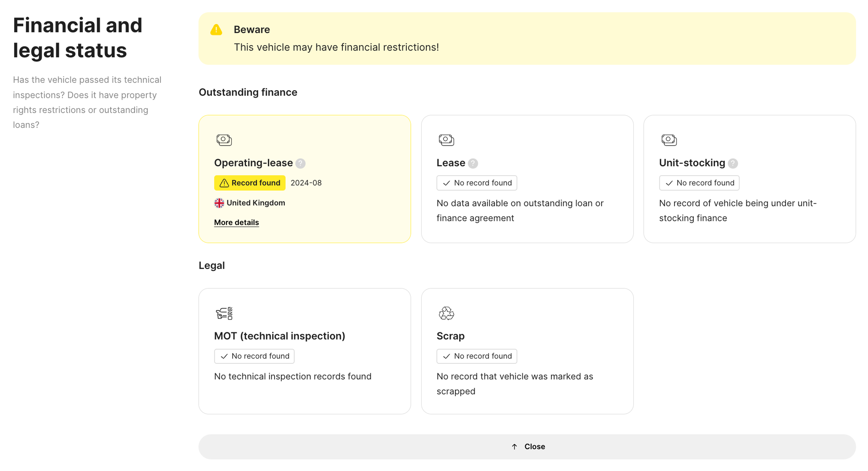Image resolution: width=868 pixels, height=471 pixels.
Task: Click the yellow Record found badge
Action: pos(250,183)
